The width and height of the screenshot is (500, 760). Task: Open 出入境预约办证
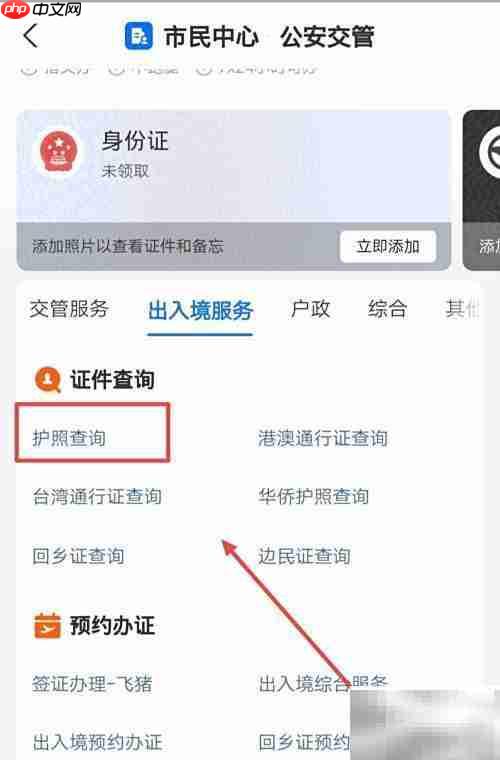point(97,742)
